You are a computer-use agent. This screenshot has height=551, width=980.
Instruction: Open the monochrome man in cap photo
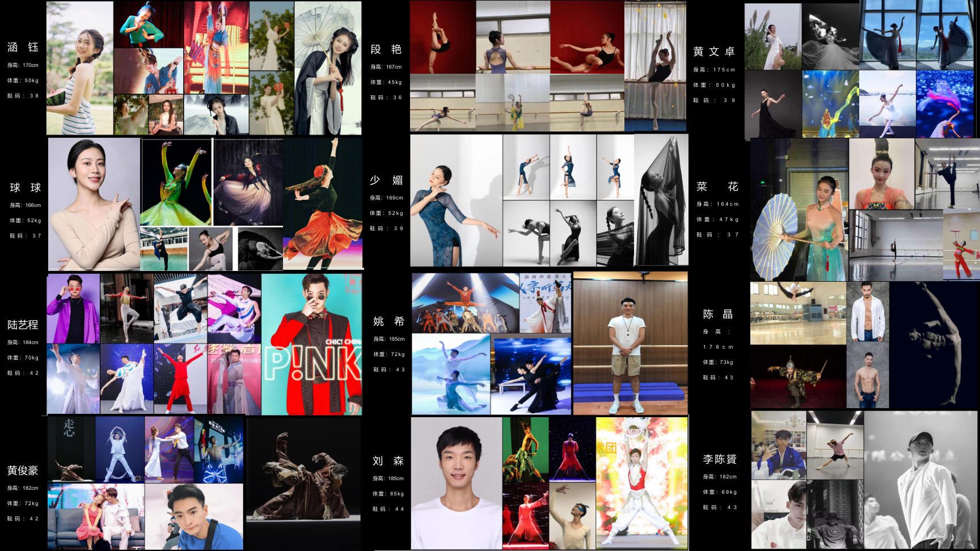click(921, 480)
